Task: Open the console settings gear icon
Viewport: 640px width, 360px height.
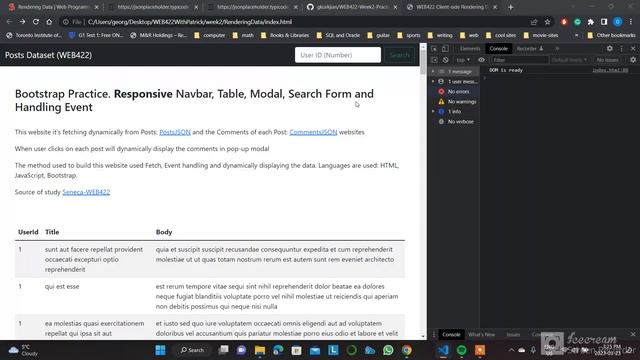Action: 633,60
